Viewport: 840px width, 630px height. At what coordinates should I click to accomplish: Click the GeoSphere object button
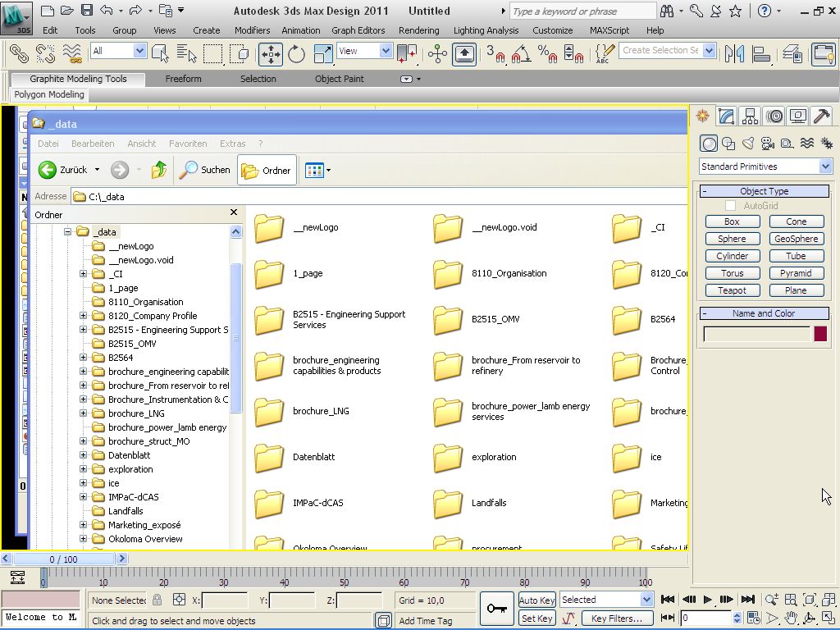[x=796, y=239]
